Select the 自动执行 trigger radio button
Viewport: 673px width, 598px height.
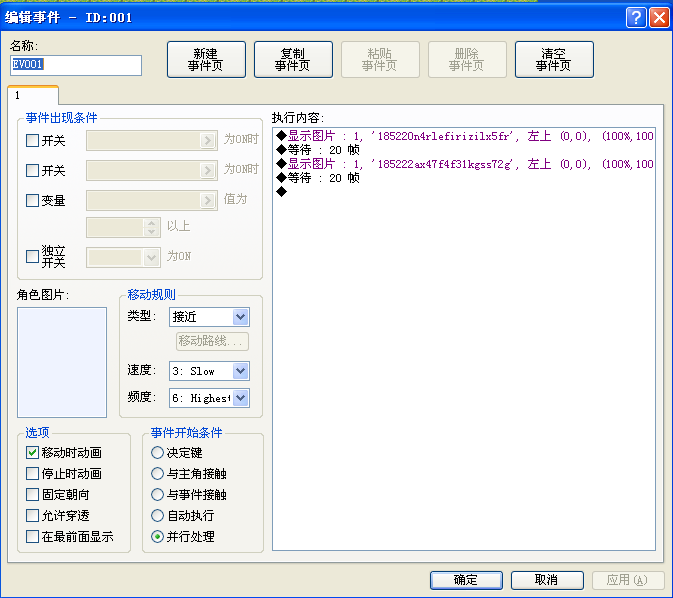(x=158, y=515)
